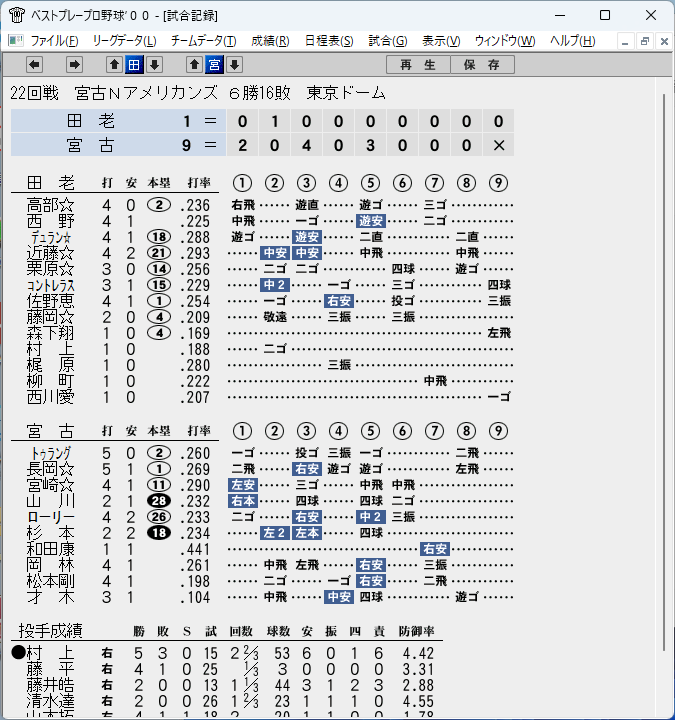Click the vertical scrollbar thumb on right

(664, 372)
